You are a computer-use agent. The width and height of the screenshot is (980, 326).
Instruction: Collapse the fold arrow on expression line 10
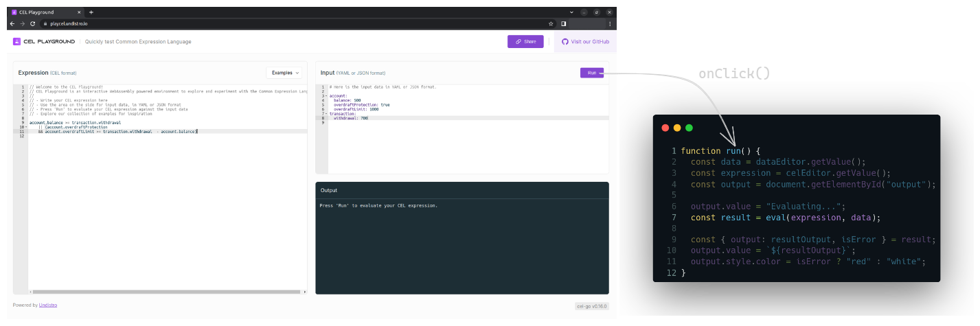27,127
